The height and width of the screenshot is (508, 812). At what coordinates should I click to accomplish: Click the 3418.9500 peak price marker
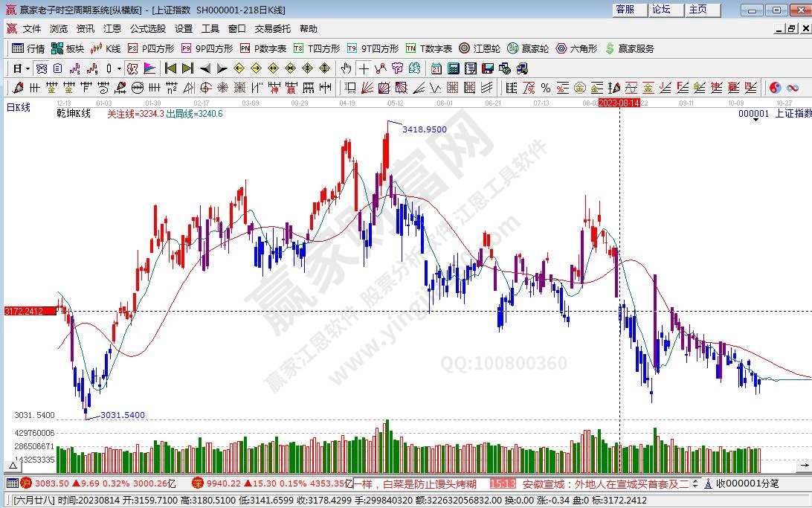(x=424, y=129)
